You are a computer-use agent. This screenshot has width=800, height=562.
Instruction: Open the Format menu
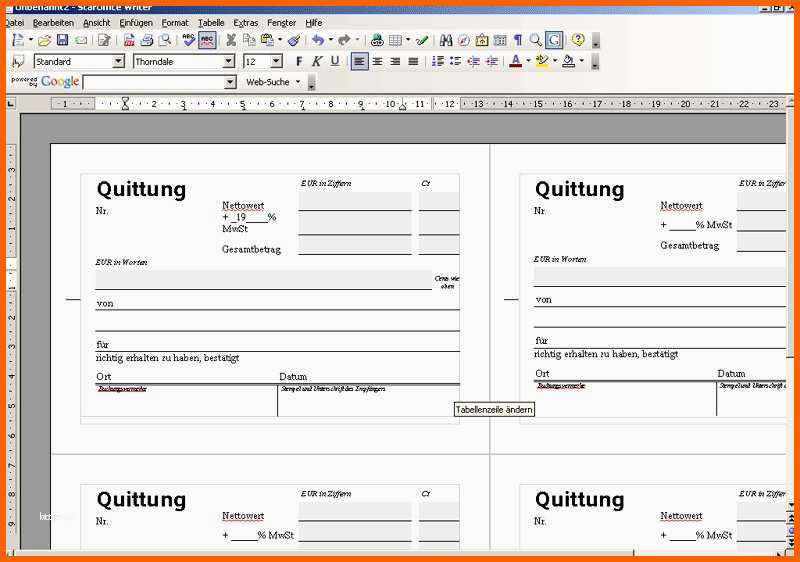(x=175, y=23)
